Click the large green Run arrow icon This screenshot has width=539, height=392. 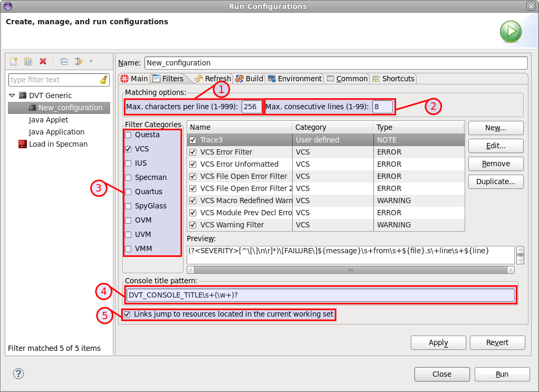pyautogui.click(x=510, y=32)
